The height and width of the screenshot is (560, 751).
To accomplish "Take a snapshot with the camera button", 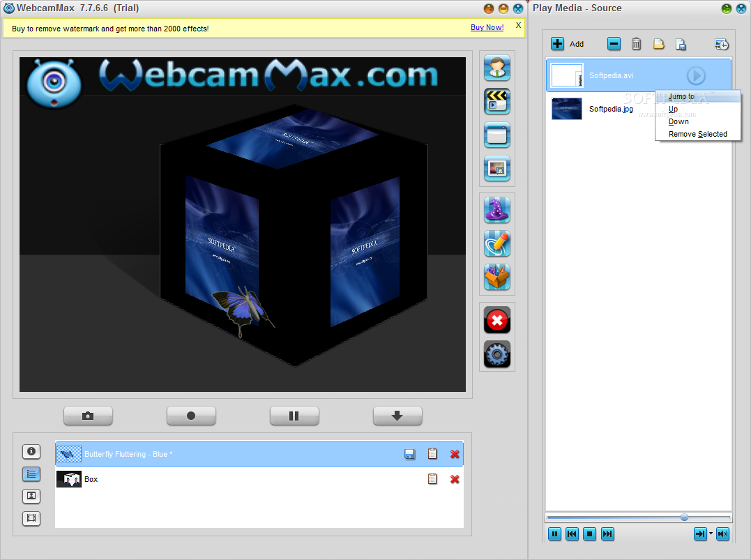I will (x=88, y=416).
